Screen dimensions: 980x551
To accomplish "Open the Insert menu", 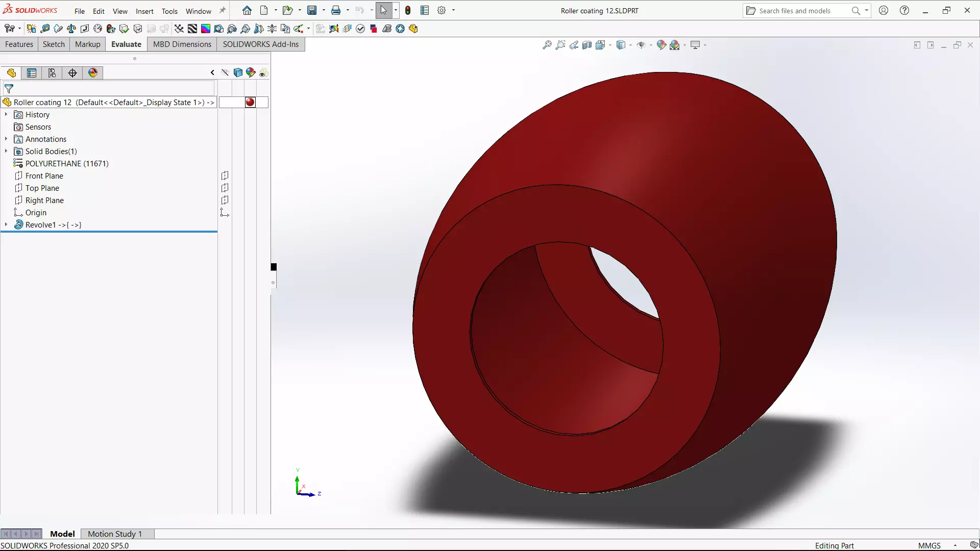I will (144, 11).
